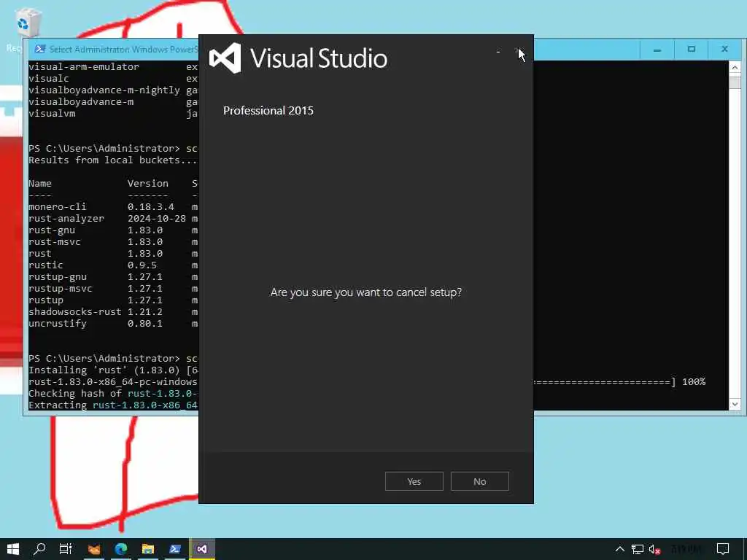Select 'rust-analyzer' row in PowerShell output
Viewport: 747px width, 560px height.
point(113,219)
